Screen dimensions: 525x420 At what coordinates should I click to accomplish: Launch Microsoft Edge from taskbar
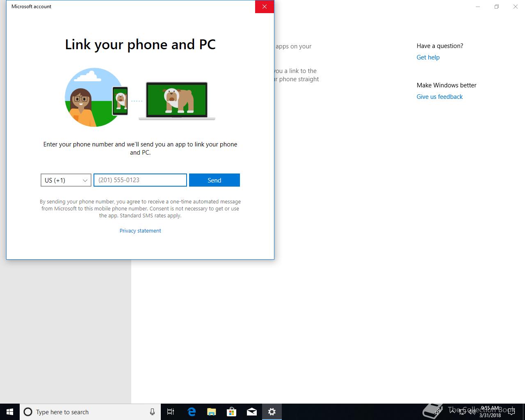click(x=192, y=412)
